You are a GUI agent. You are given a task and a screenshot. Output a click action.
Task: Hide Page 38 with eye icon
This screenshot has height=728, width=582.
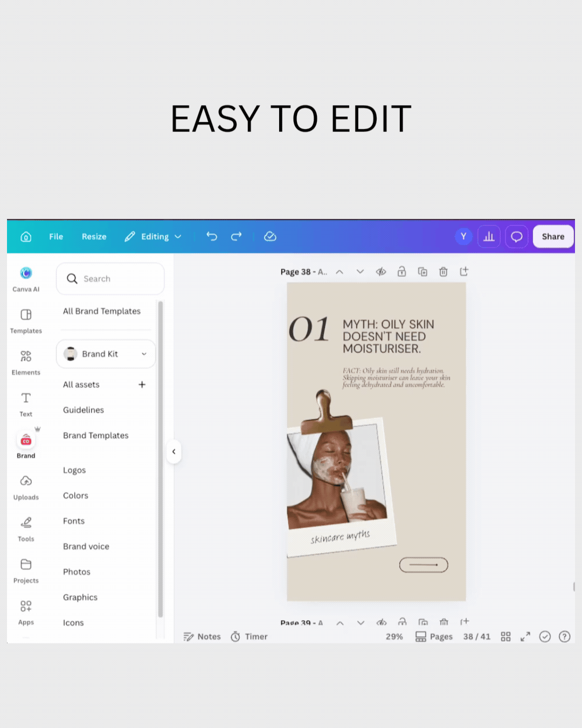[x=381, y=272]
